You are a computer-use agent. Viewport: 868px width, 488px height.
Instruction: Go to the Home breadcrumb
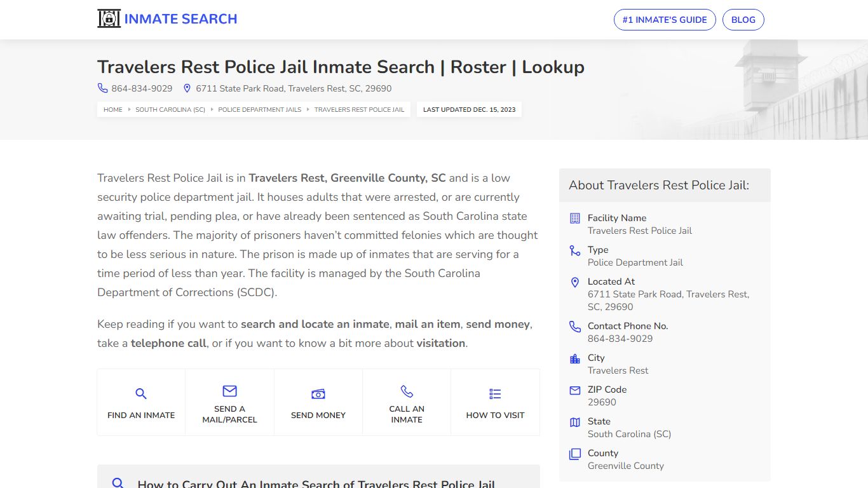point(113,110)
